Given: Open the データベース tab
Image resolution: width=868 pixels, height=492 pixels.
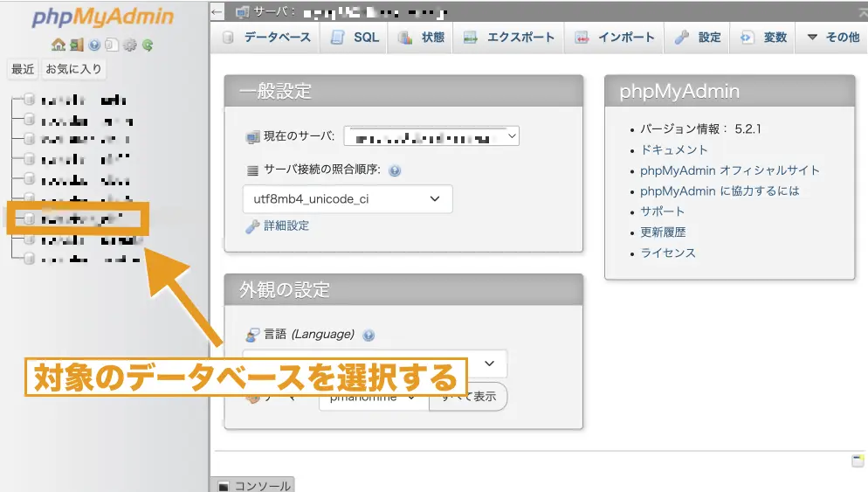Looking at the screenshot, I should coord(267,38).
